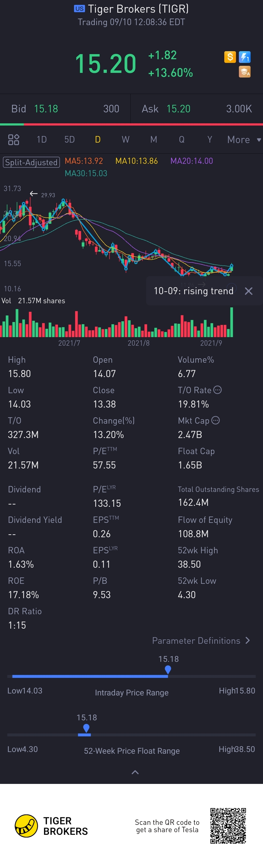
Task: Tap the 52-week price range marker
Action: [86, 729]
